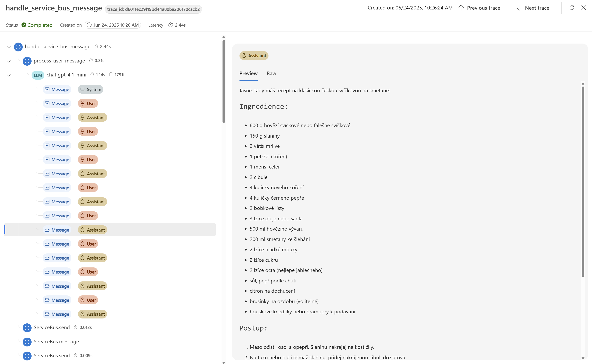The width and height of the screenshot is (592, 364).
Task: Go to Previous trace
Action: tap(480, 8)
